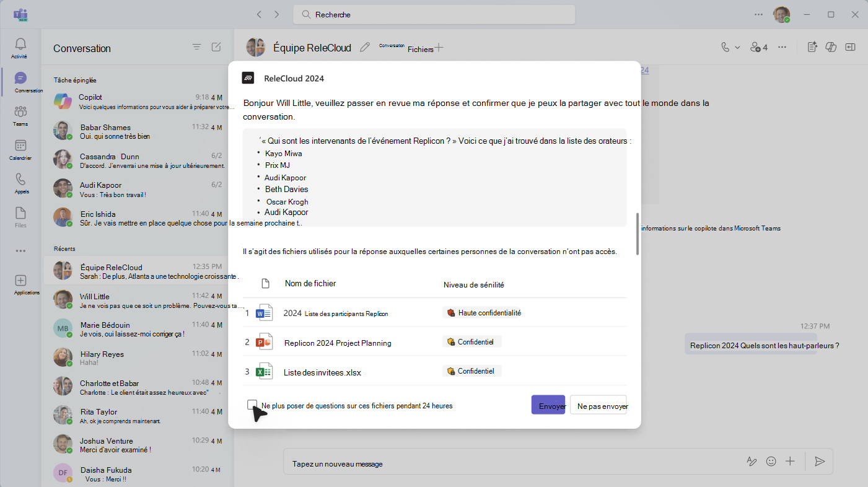
Task: Go back with the left arrow
Action: [259, 14]
